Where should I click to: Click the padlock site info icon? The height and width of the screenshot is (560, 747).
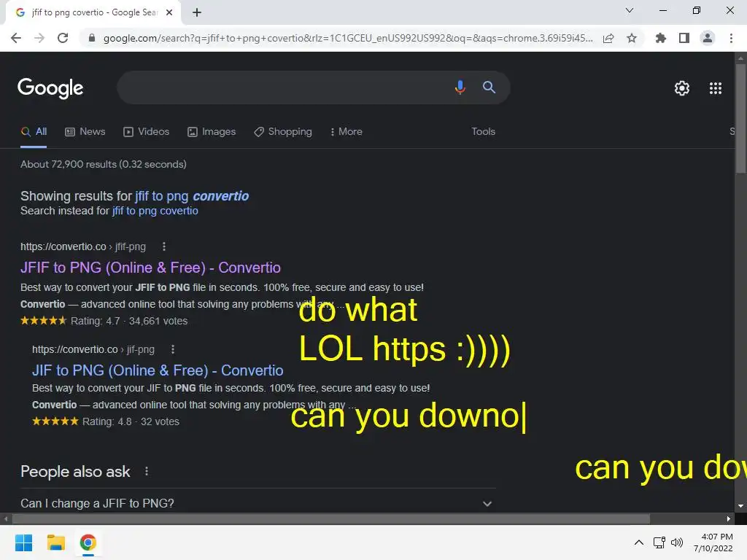92,38
